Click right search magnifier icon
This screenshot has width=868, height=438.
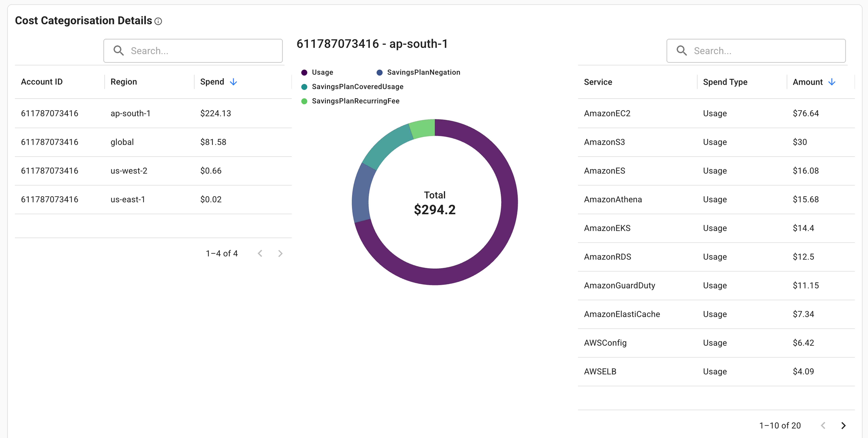681,50
